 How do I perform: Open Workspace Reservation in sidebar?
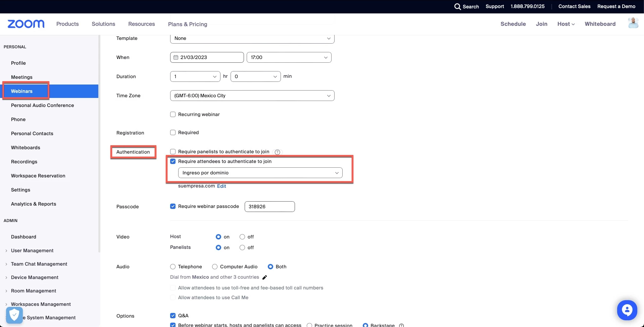(38, 176)
